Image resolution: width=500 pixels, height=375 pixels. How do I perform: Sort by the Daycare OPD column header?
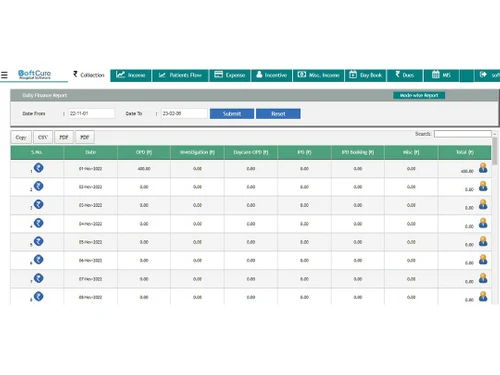pyautogui.click(x=251, y=152)
